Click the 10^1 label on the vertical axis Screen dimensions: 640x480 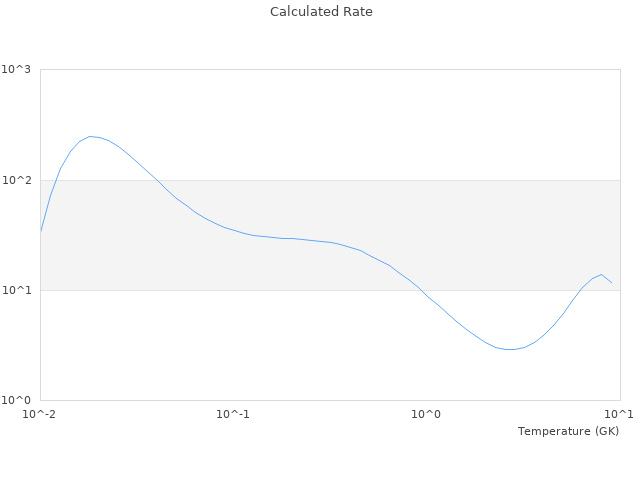pyautogui.click(x=16, y=290)
